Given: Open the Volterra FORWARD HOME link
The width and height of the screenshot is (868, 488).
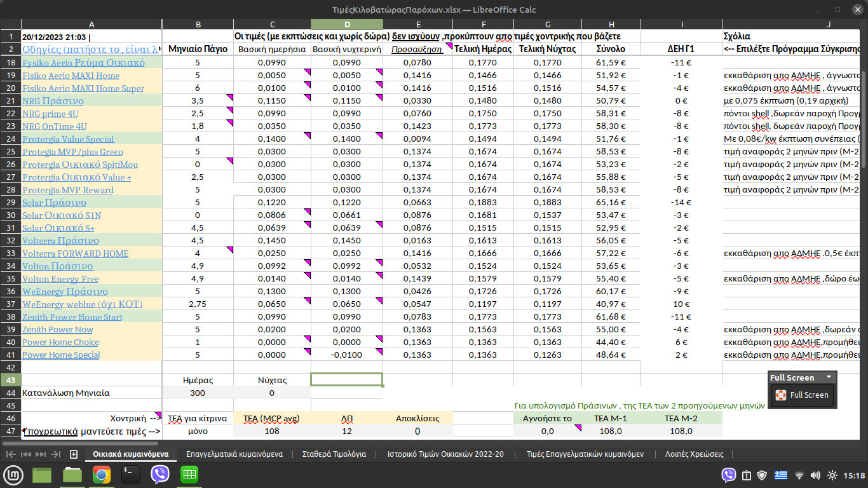Looking at the screenshot, I should point(75,253).
